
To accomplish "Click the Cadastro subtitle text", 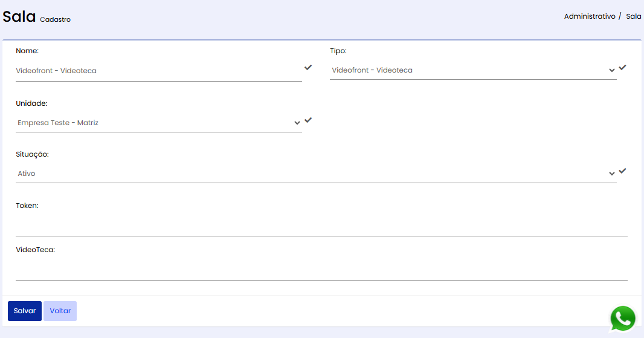I will click(56, 19).
